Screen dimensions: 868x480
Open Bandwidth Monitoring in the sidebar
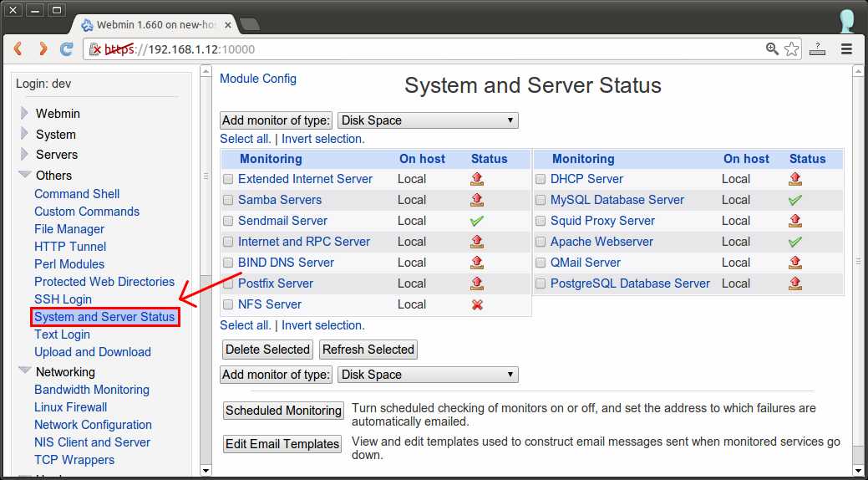pos(92,390)
